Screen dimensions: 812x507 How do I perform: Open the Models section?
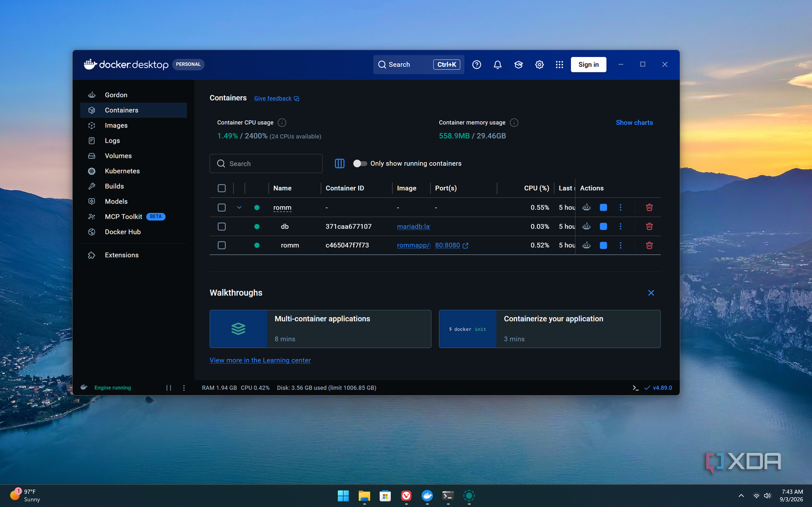[x=133, y=202]
